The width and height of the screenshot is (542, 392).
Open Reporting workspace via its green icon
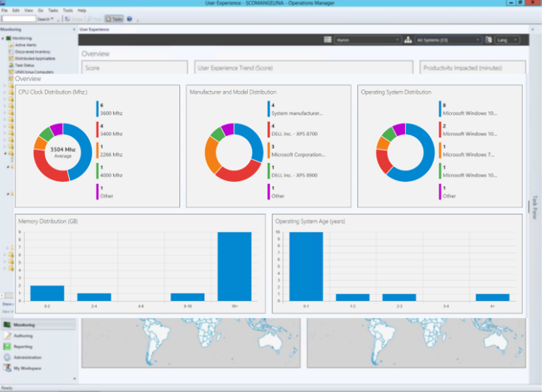point(7,346)
